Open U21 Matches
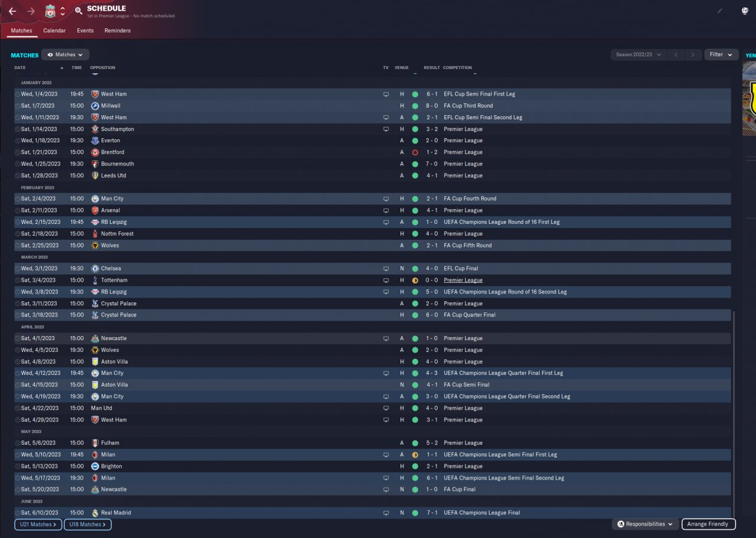Screen dimensions: 756x538 click(38, 524)
